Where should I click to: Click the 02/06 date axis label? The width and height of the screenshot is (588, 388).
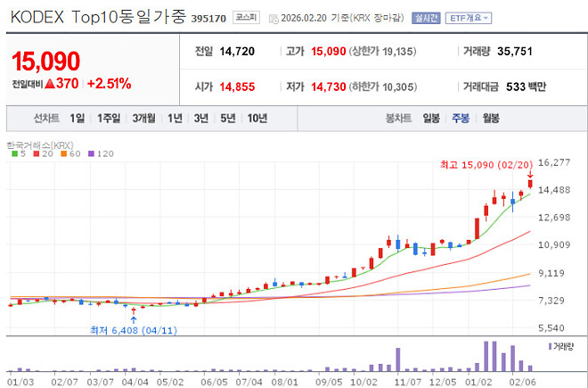pos(524,382)
